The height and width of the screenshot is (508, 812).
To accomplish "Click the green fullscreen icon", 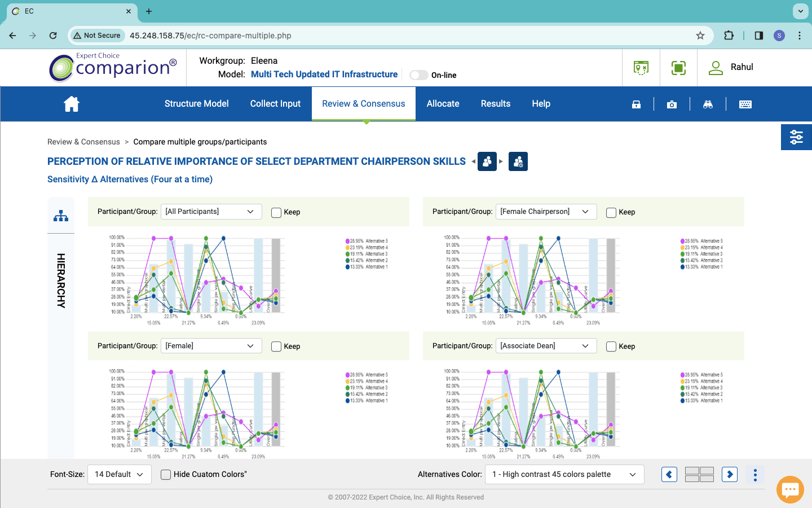I will 678,68.
